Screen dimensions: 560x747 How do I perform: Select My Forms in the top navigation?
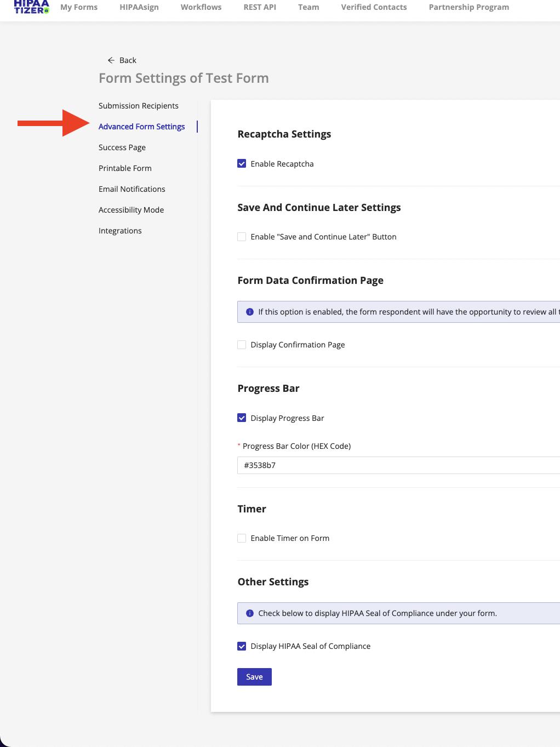pos(78,7)
